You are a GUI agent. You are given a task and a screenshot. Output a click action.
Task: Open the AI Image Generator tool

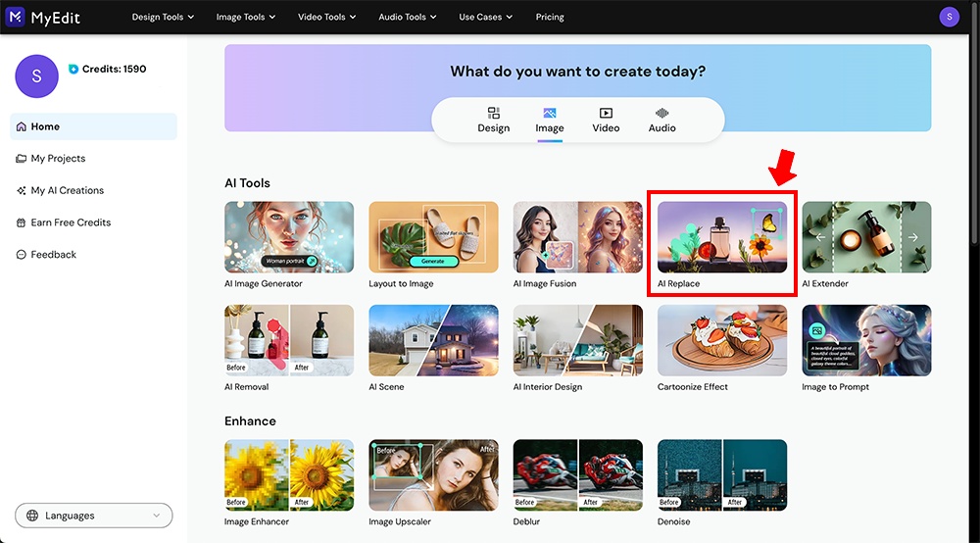289,237
